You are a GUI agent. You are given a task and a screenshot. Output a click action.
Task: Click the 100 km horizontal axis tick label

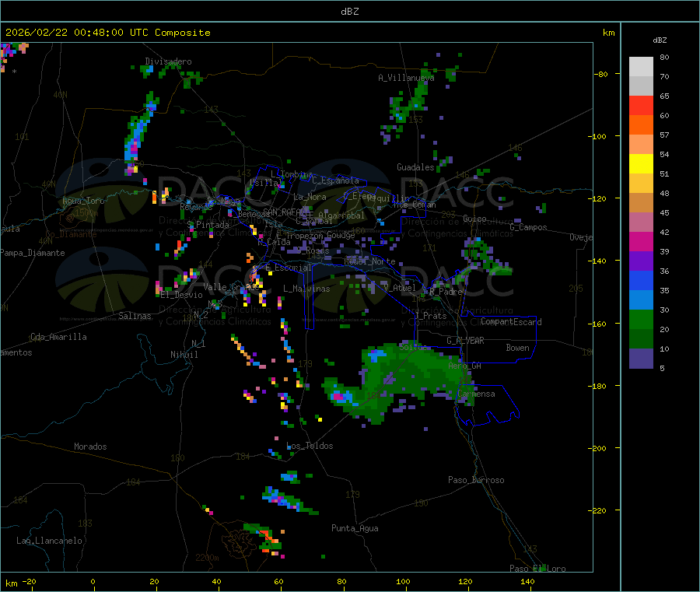coord(403,581)
